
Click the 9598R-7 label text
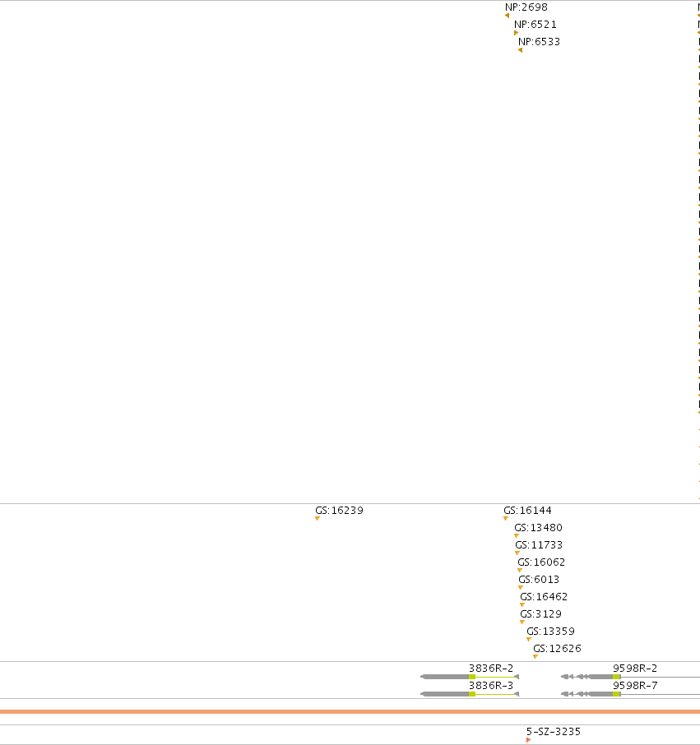point(635,685)
